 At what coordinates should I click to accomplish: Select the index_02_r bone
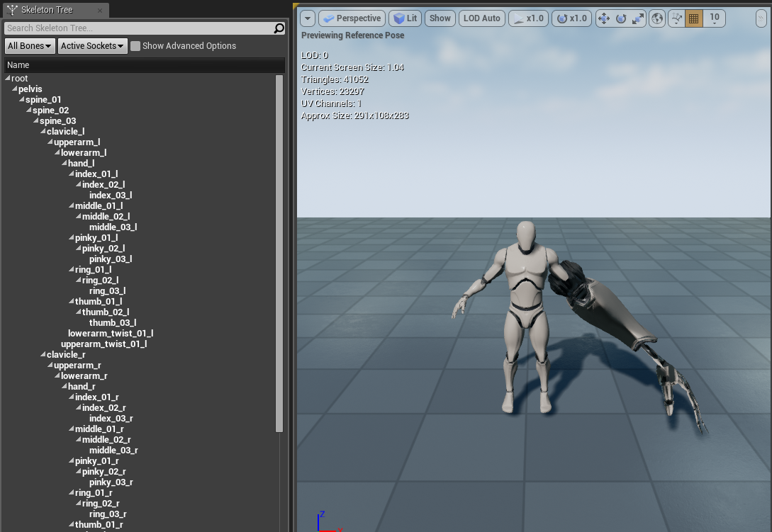(x=104, y=408)
